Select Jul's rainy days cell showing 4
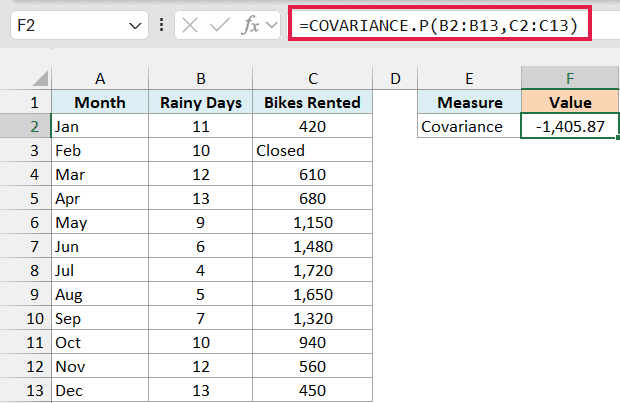Screen dimensions: 620x403 (x=200, y=271)
